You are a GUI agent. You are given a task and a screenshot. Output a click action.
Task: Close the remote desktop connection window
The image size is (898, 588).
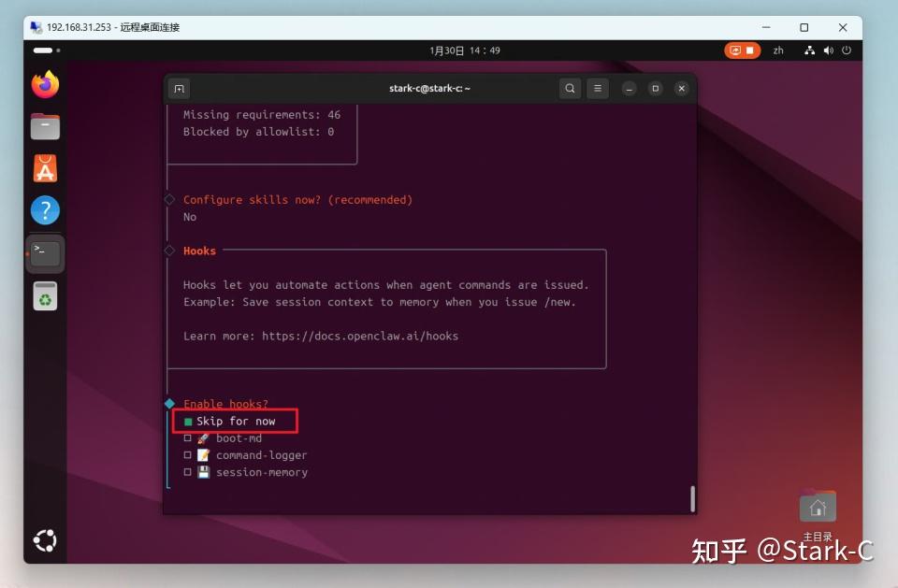[843, 27]
